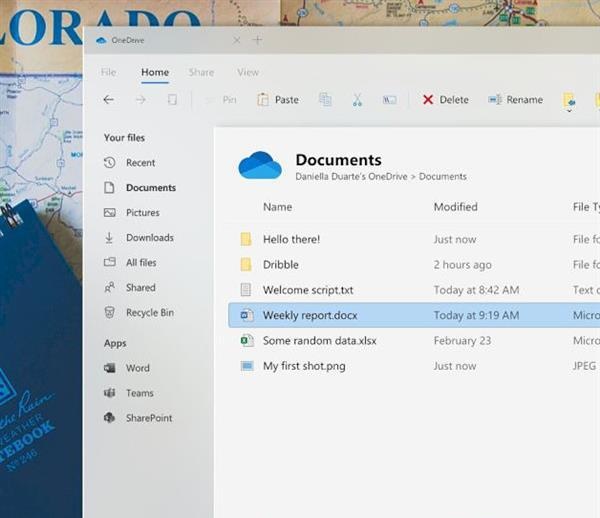
Task: Click the Pictures image icon
Action: [109, 212]
